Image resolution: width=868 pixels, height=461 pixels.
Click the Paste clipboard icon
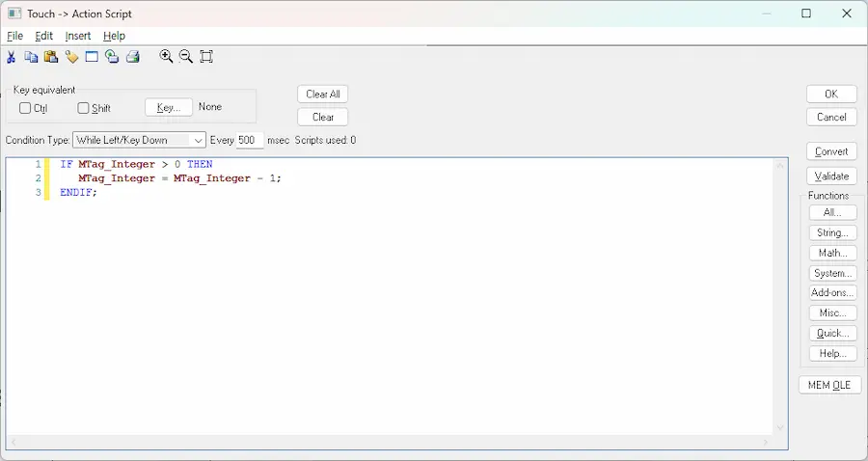(51, 57)
